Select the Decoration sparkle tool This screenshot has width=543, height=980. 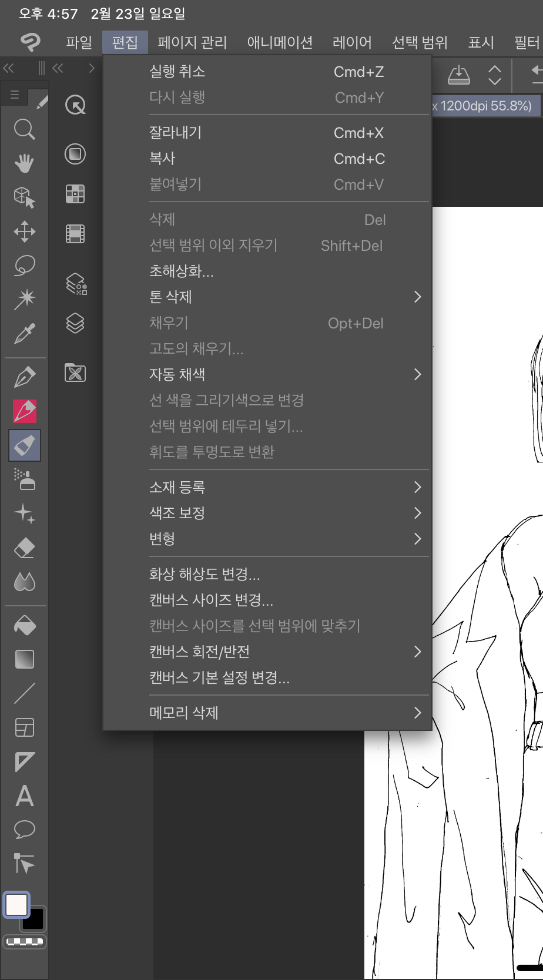click(x=24, y=514)
